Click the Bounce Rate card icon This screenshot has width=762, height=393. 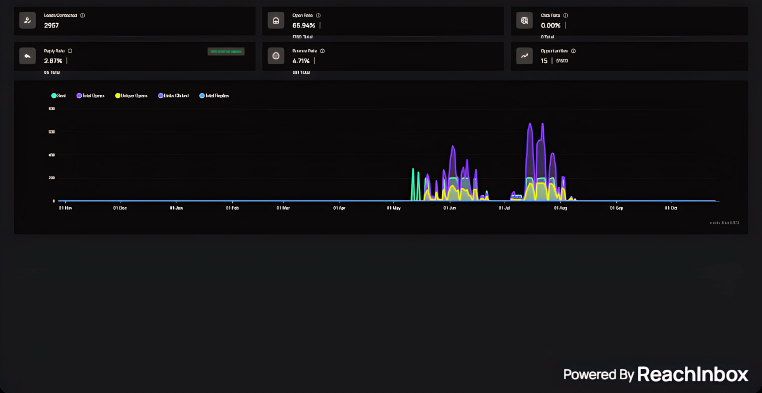point(276,56)
